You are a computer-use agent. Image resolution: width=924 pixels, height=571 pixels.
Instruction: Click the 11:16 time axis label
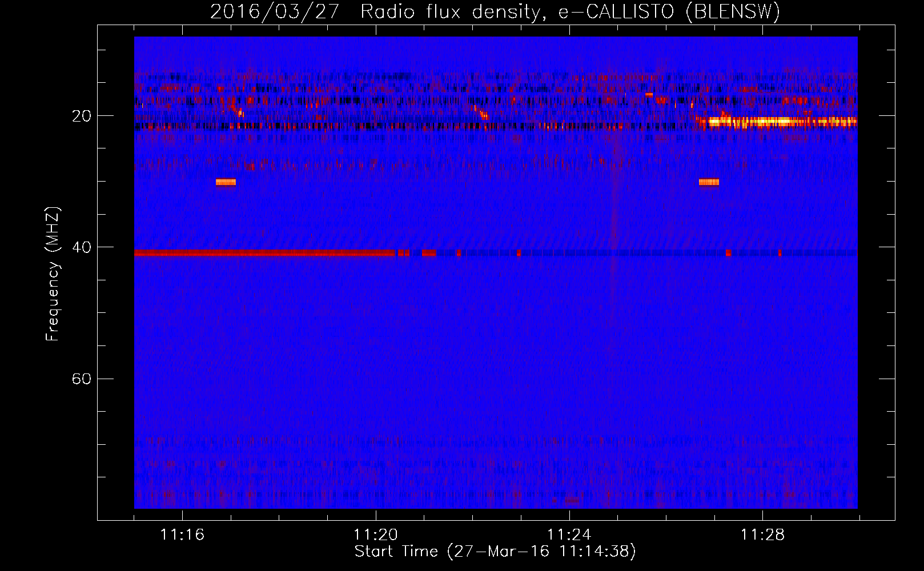click(182, 534)
